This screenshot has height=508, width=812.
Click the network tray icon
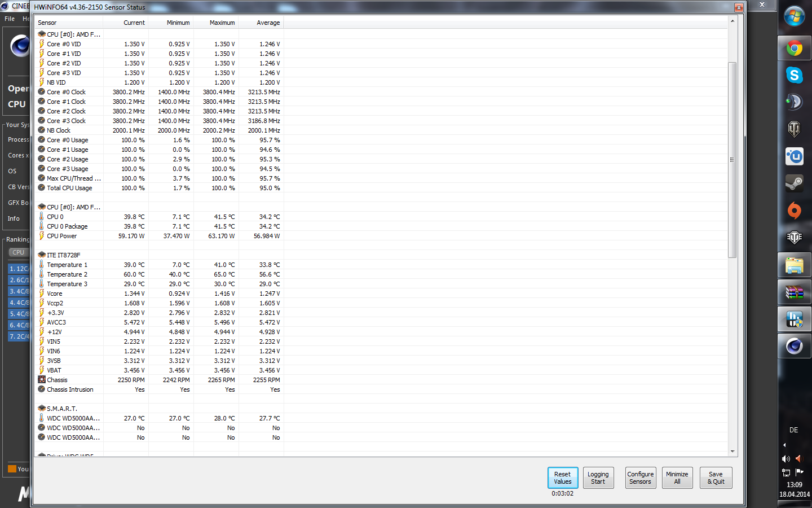point(785,472)
